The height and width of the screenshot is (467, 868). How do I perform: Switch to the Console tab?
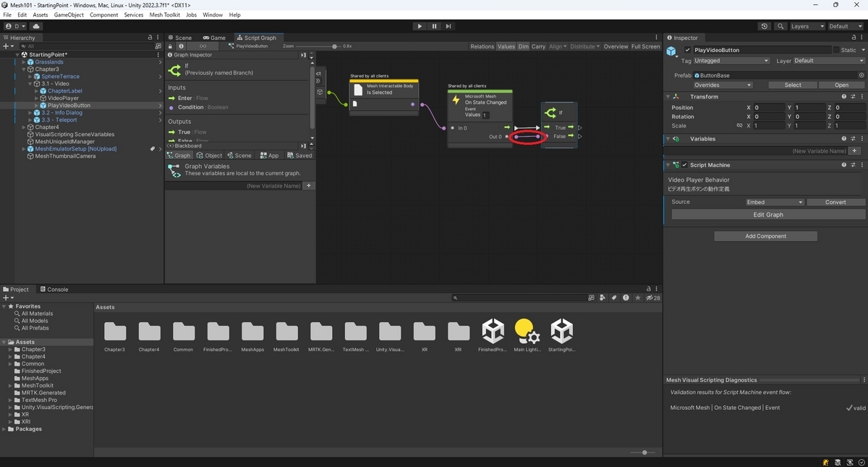(54, 289)
